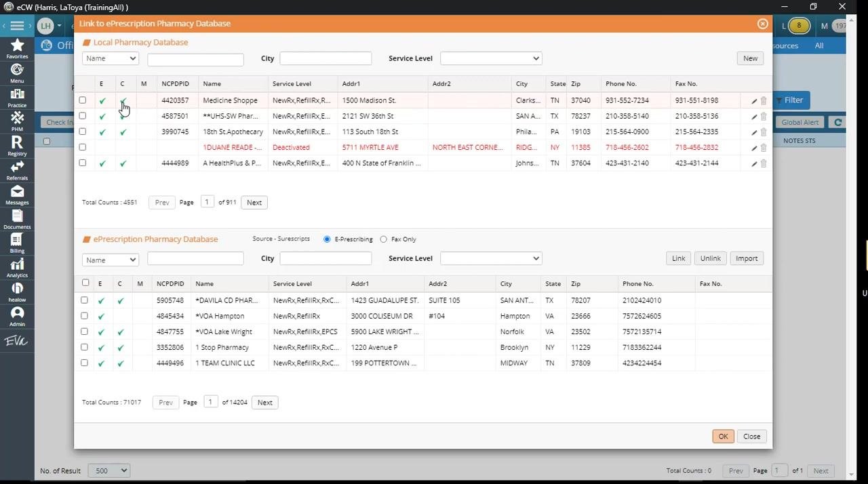Expand the LH user dropdown arrow

pos(59,26)
